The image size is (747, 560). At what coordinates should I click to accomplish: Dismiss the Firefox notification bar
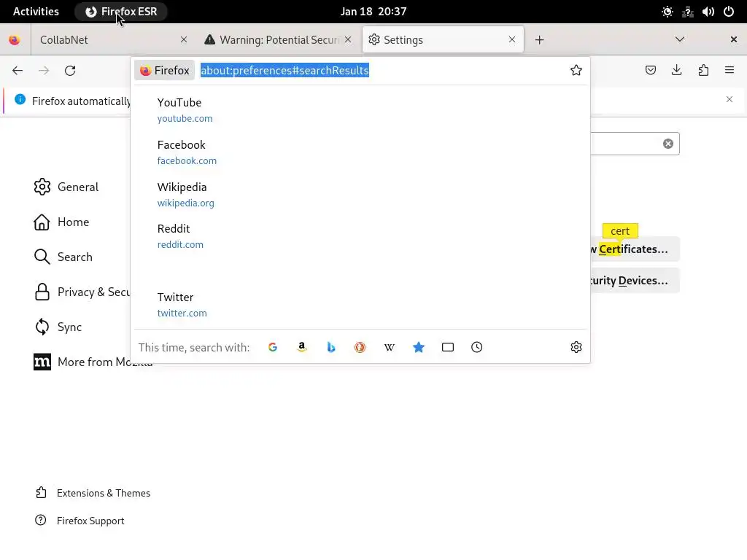click(729, 99)
